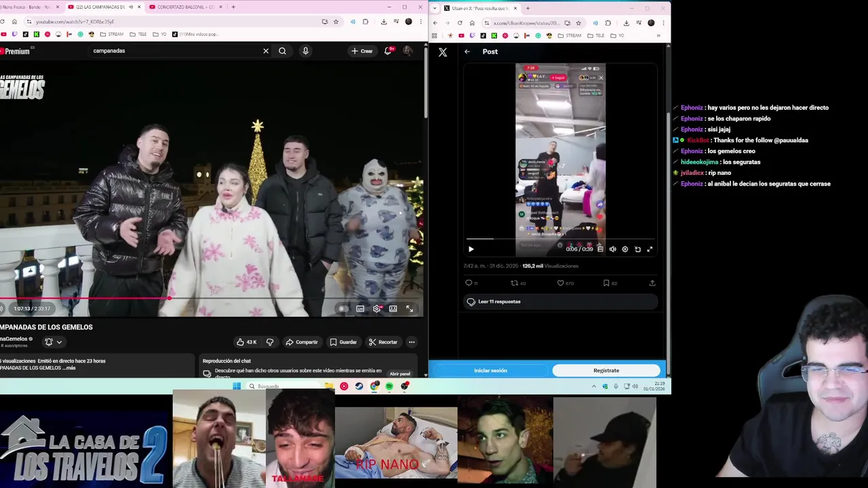Screen dimensions: 868x488
Task: Expand subscription notification bell dropdown
Action: 53,342
